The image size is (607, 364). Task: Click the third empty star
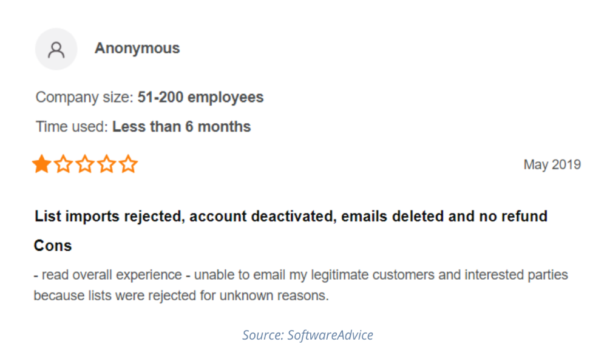(x=85, y=164)
